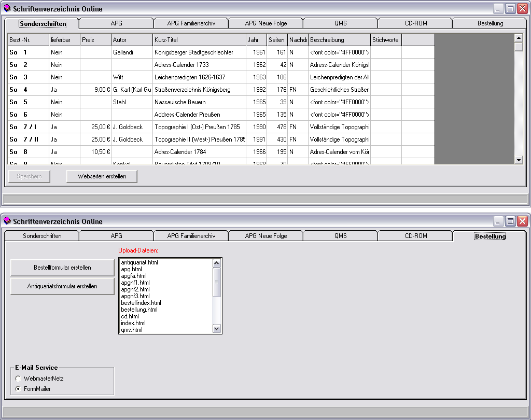Viewport: 531px width, 420px height.
Task: Click the upload list's scrollbar thumb
Action: (217, 282)
